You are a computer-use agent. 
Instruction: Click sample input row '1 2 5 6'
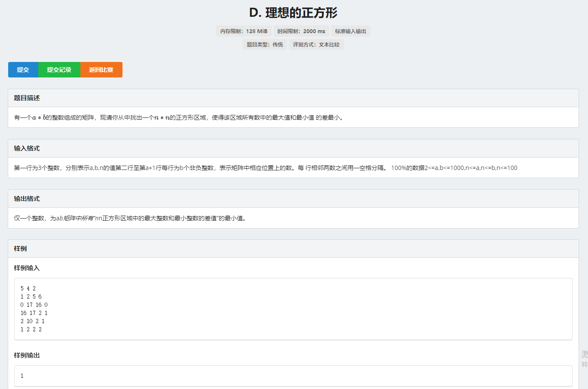31,296
